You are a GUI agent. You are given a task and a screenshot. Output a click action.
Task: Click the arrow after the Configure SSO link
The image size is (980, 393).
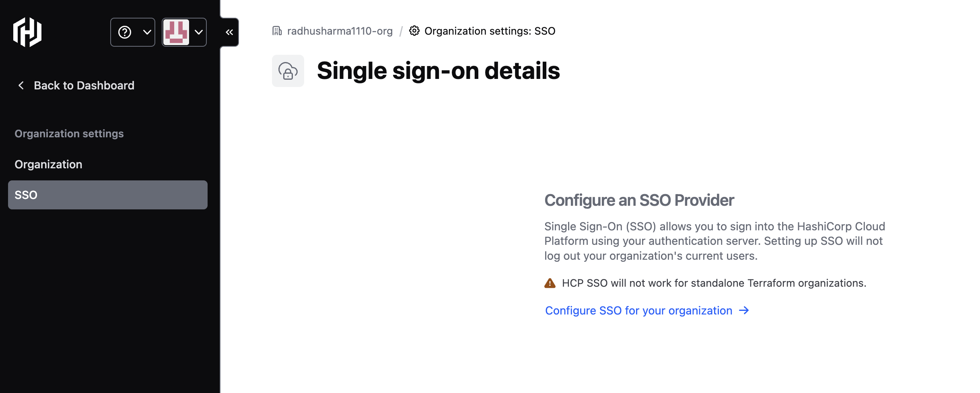[x=744, y=310]
